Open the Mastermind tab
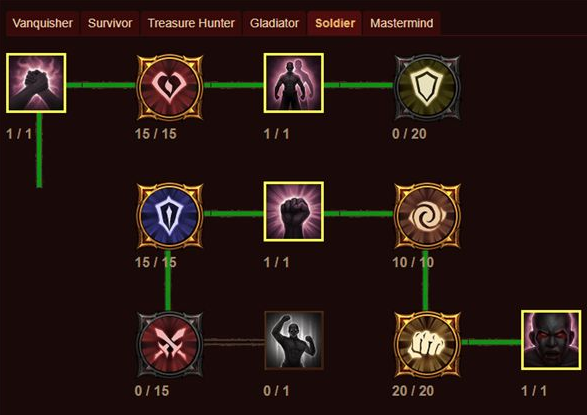587x415 pixels. (402, 23)
